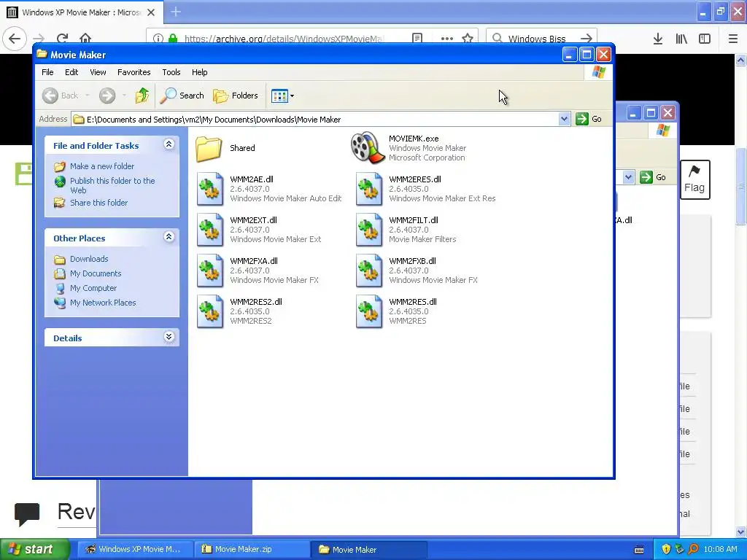This screenshot has width=747, height=560.
Task: Click the Go button in background Explorer window
Action: pos(653,177)
